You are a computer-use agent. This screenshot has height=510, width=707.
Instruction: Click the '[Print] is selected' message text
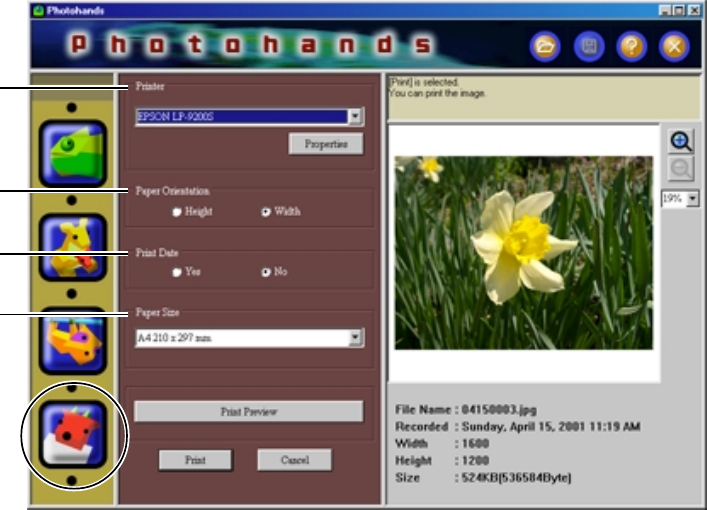(x=424, y=82)
